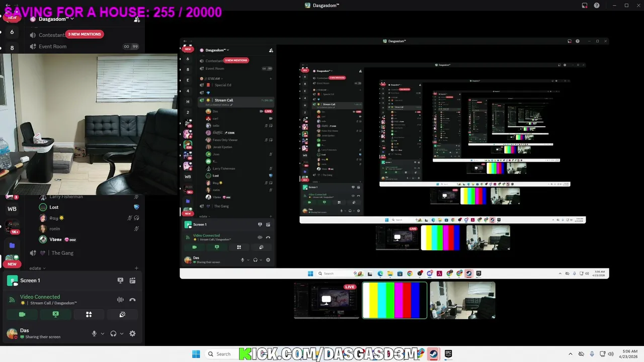Screen dimensions: 644x362
Task: Click the deafened headphone icon on Roy's row
Action: (x=137, y=218)
